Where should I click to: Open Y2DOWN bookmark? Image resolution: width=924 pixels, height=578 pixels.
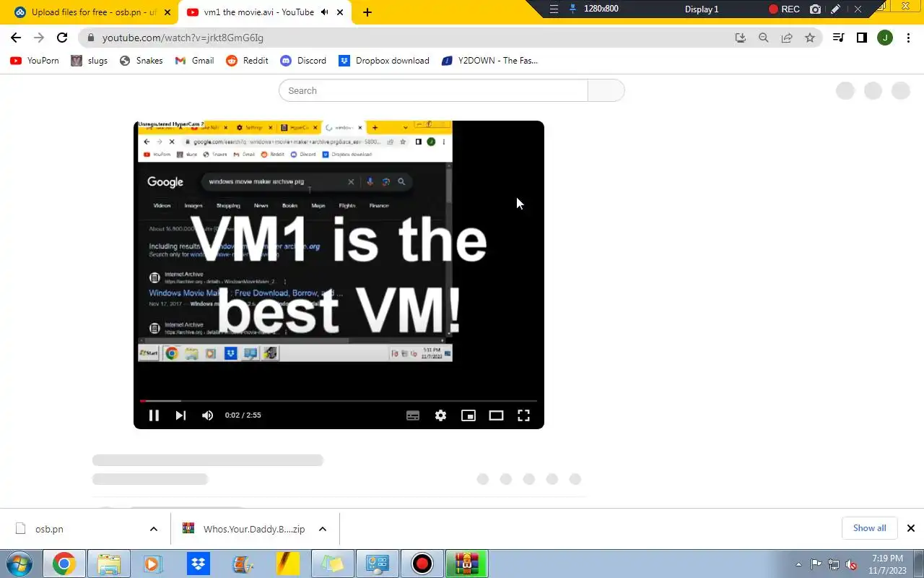pyautogui.click(x=489, y=61)
